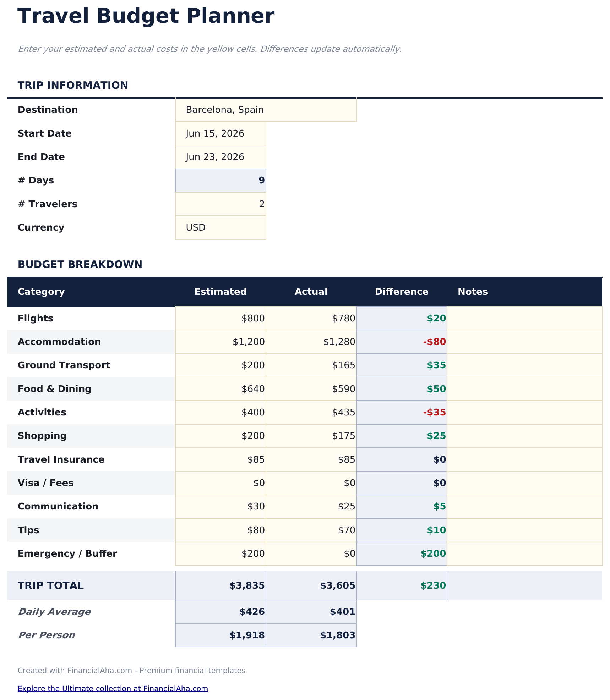Click the Travel Insurance estimated cell

220,459
